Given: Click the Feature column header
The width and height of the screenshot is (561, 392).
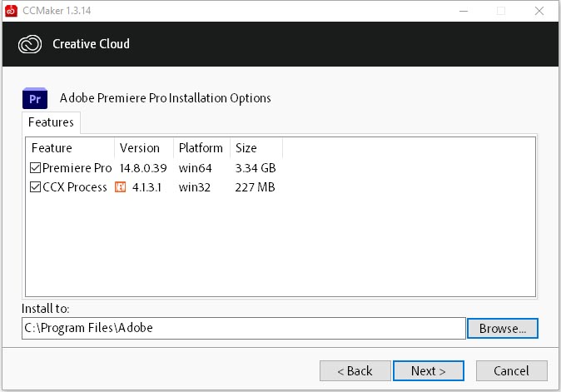Looking at the screenshot, I should pos(70,148).
